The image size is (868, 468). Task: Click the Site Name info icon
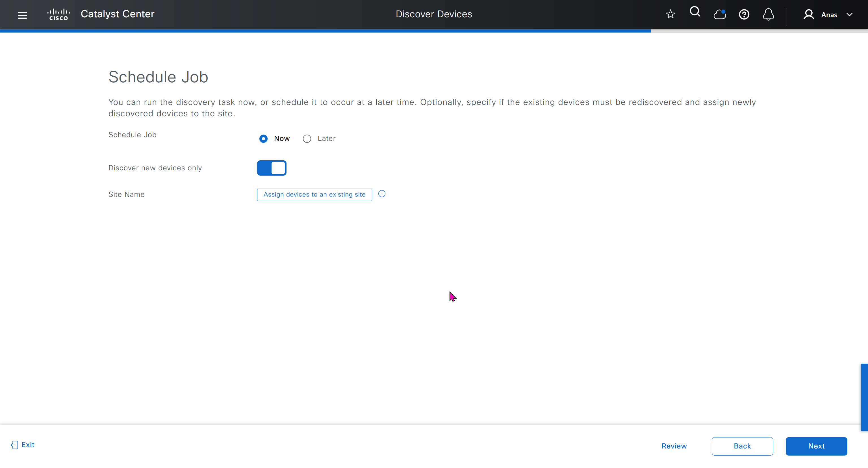pos(382,194)
